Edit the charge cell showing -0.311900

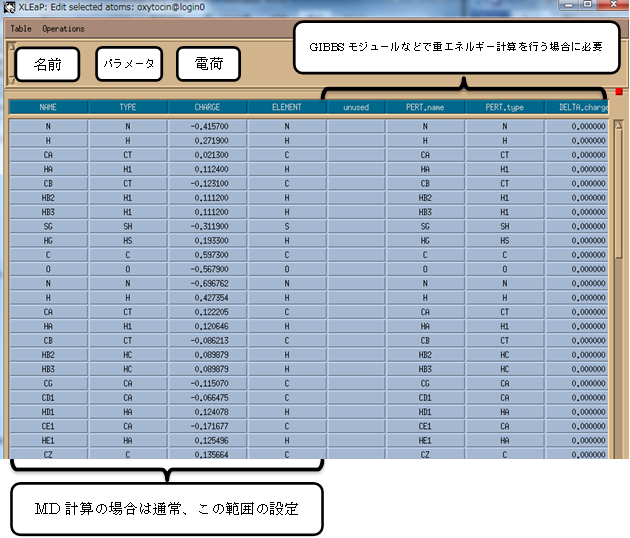click(207, 227)
